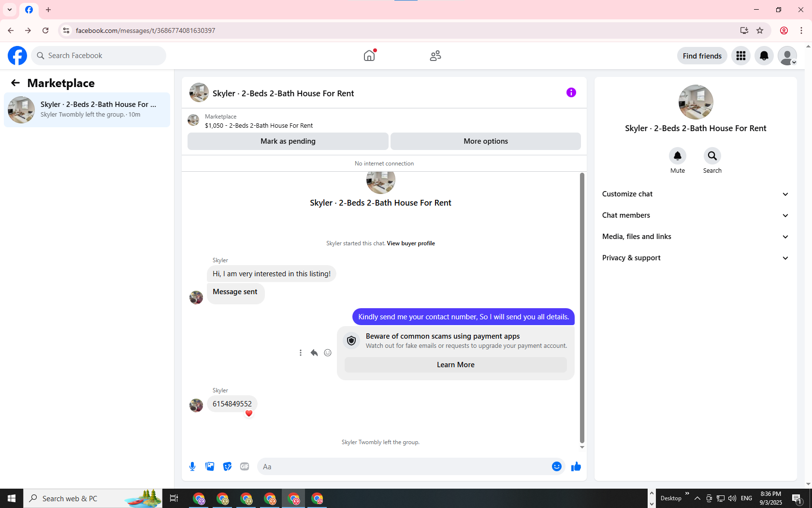The width and height of the screenshot is (812, 508).
Task: Click the chat messages scrollbar
Action: click(582, 308)
